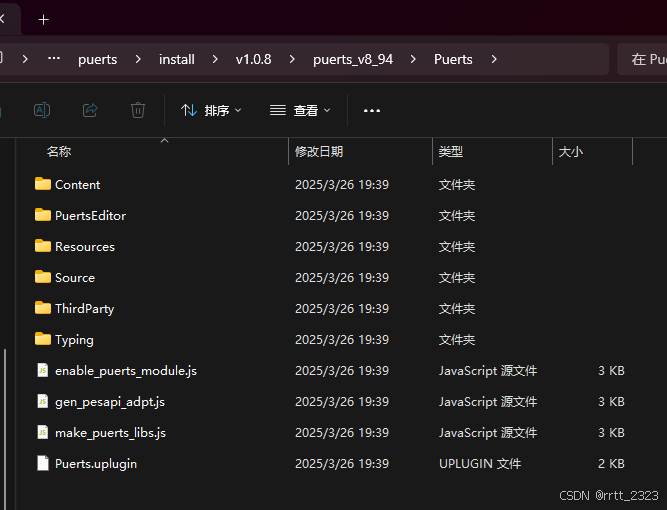Click the UPLUGIN 文件 type cell
The height and width of the screenshot is (510, 667).
point(480,464)
